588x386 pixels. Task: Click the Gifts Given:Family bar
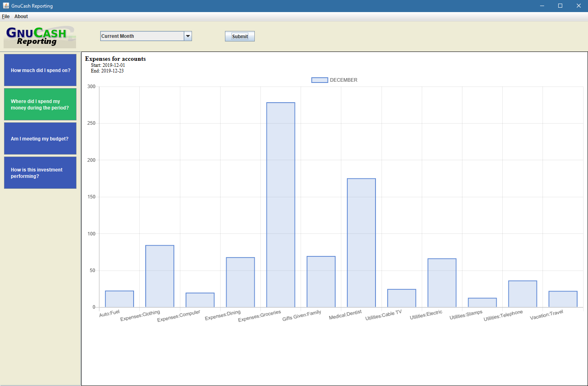click(x=321, y=282)
